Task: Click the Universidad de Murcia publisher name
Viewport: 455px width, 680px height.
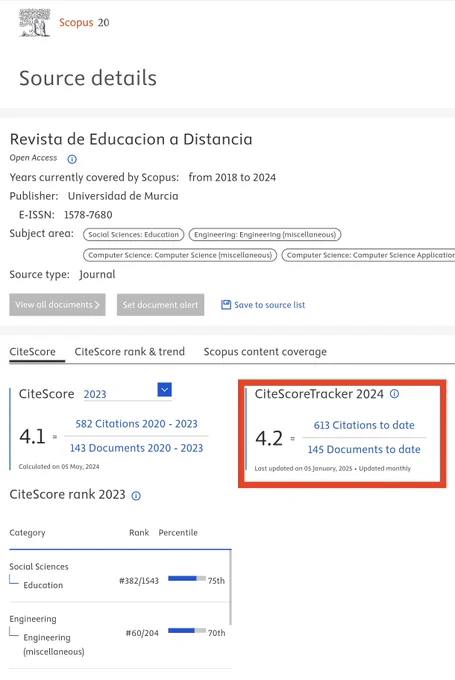Action: pos(123,196)
